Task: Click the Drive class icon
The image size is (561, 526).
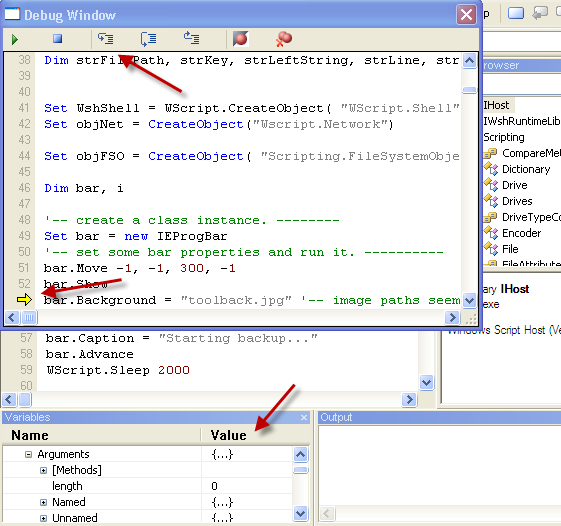Action: [491, 185]
